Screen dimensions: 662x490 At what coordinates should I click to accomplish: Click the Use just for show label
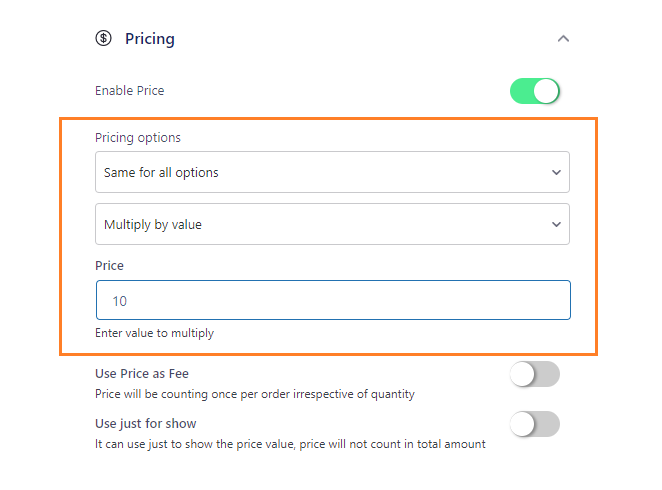click(x=146, y=423)
